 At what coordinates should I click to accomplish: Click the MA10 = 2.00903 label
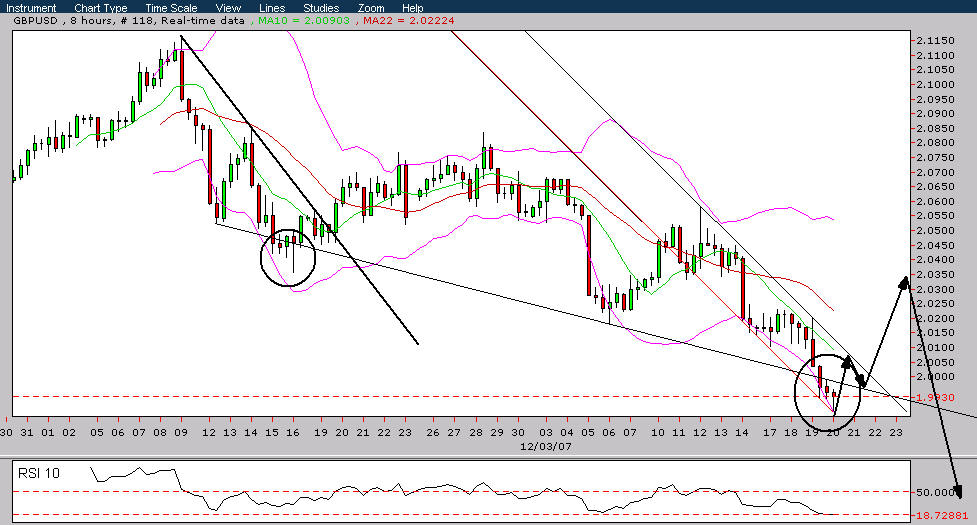click(x=303, y=21)
